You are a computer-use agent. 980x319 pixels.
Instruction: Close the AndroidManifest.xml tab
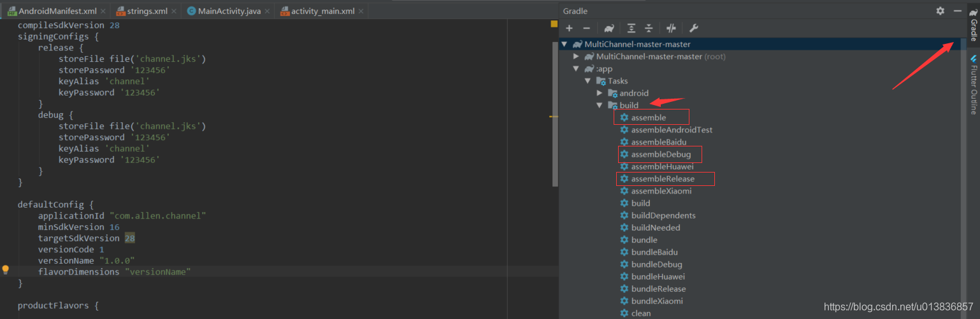pyautogui.click(x=103, y=11)
